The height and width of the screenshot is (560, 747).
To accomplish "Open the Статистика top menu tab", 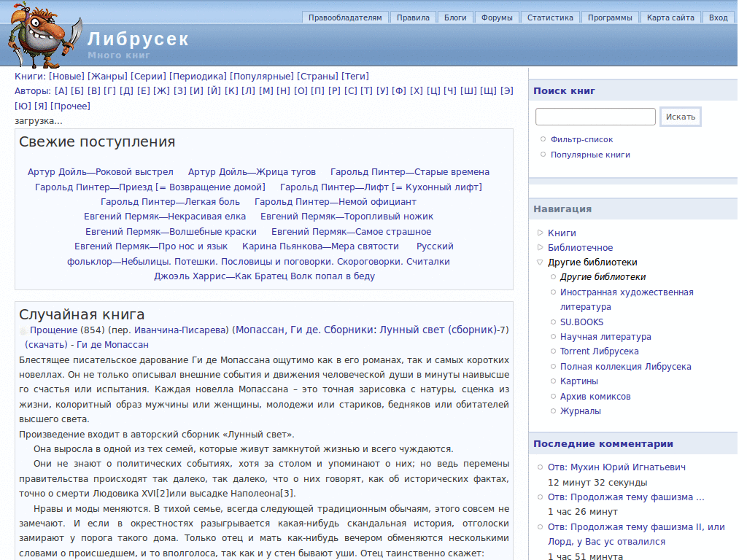I will click(x=551, y=17).
